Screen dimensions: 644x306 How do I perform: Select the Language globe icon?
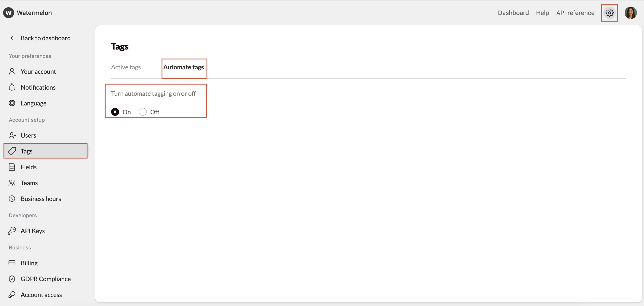12,103
